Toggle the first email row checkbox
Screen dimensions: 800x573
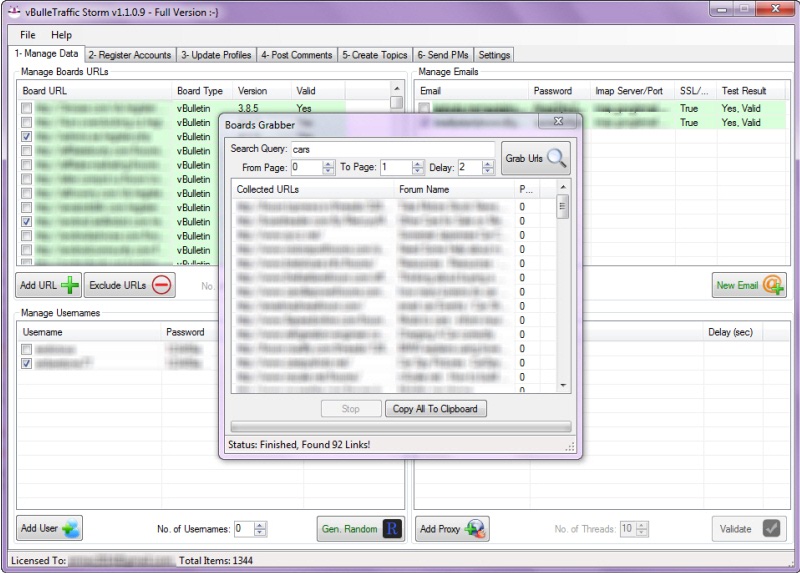pos(425,108)
